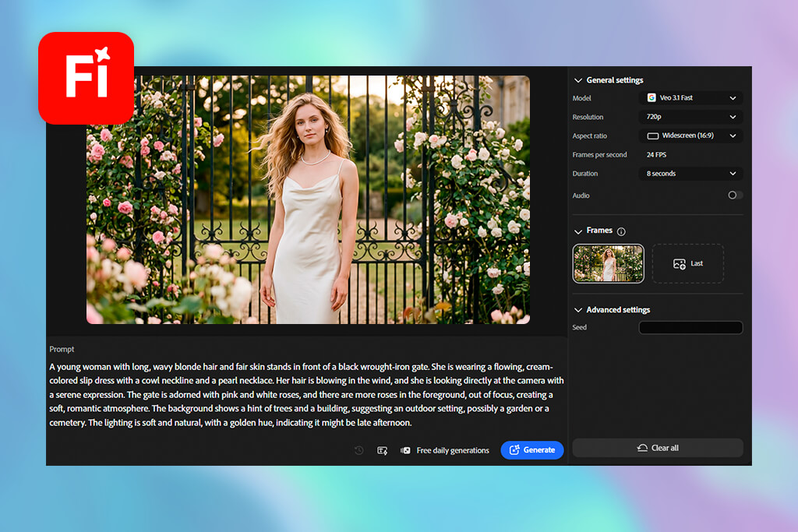Click the Prompt label
The height and width of the screenshot is (532, 798).
click(62, 350)
